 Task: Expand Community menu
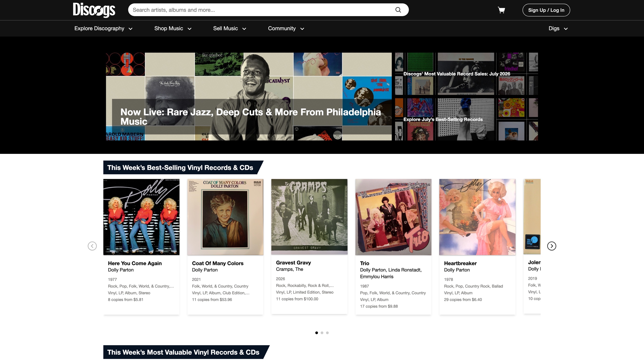point(286,28)
